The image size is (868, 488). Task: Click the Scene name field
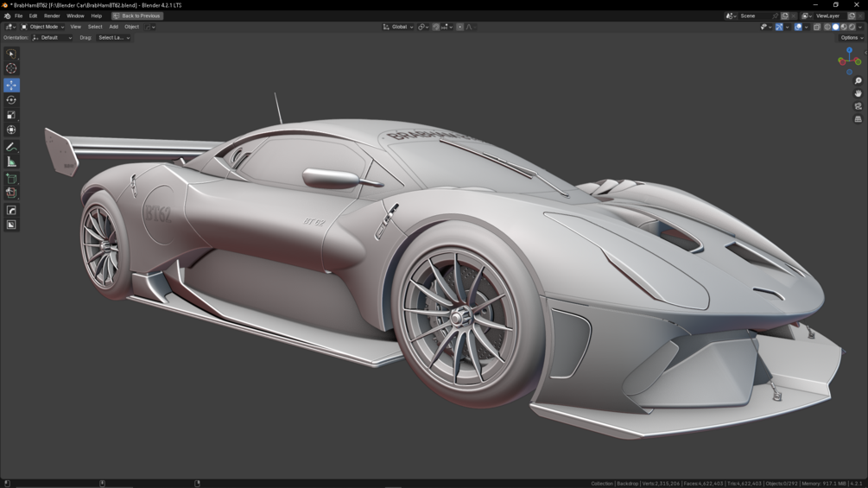[x=755, y=16]
